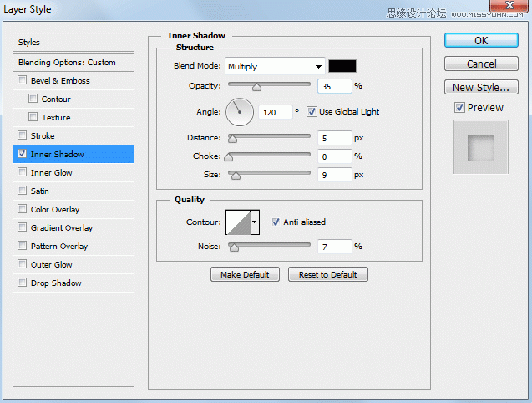
Task: Click the Angle value field
Action: pyautogui.click(x=275, y=112)
